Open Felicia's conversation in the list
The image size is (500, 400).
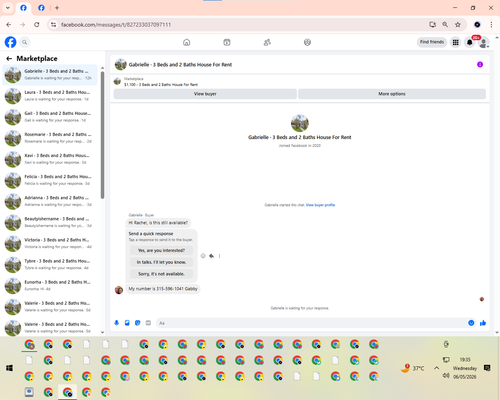tap(50, 180)
